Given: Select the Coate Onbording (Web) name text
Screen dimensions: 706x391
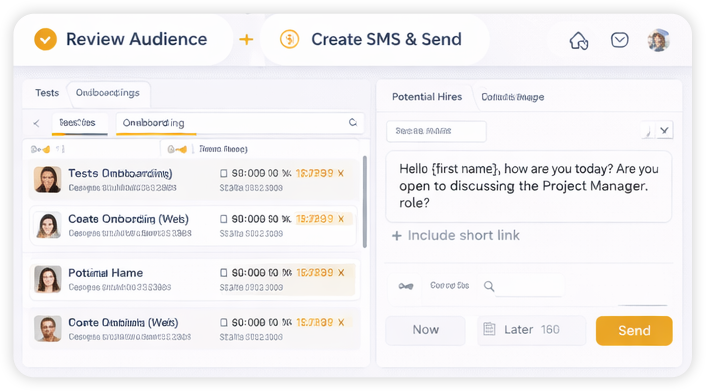Looking at the screenshot, I should click(x=128, y=219).
